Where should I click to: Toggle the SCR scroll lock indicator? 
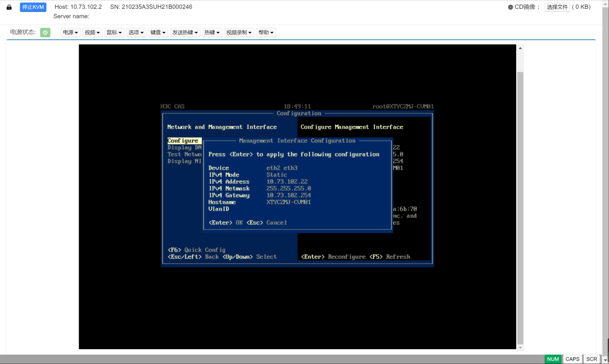592,359
